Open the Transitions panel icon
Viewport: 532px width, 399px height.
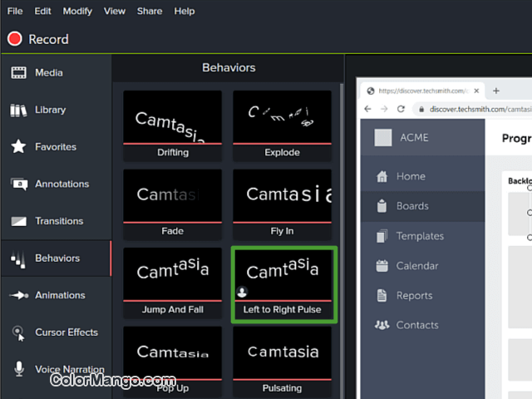click(x=18, y=221)
